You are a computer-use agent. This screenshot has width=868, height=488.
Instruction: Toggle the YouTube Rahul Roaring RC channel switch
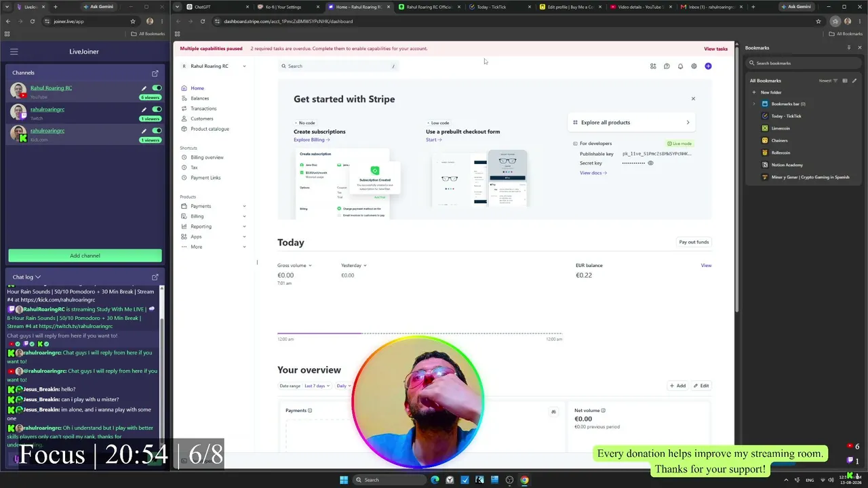coord(157,88)
